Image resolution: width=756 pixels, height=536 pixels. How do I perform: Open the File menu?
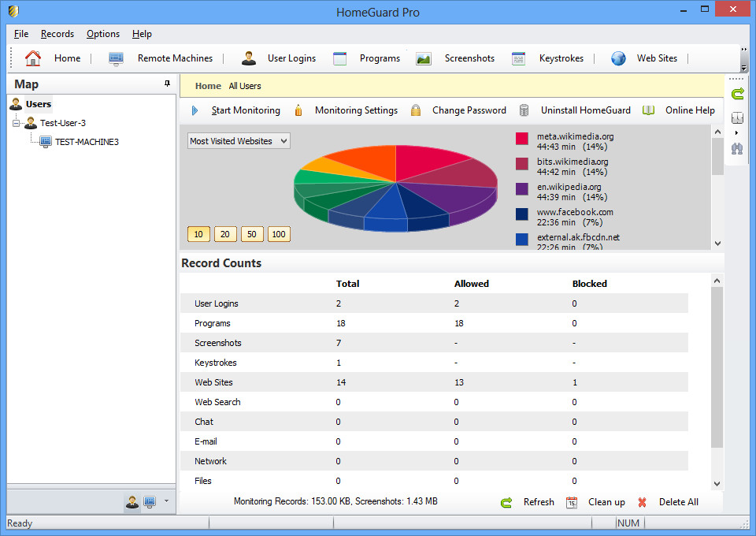point(21,34)
